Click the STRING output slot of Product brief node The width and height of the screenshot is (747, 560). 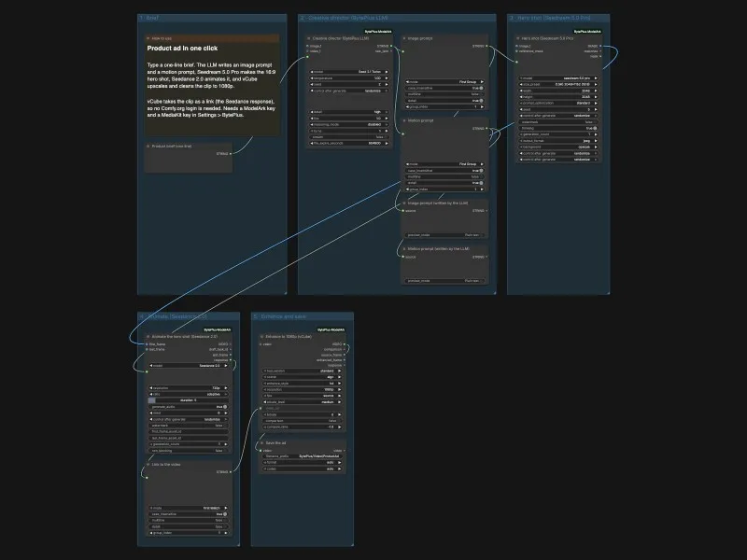click(231, 154)
